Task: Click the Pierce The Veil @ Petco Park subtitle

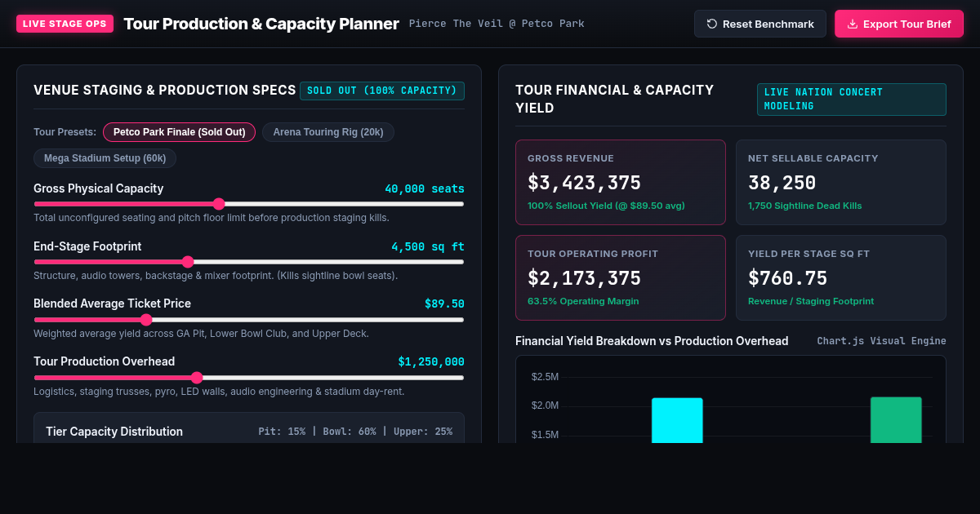Action: pyautogui.click(x=497, y=24)
